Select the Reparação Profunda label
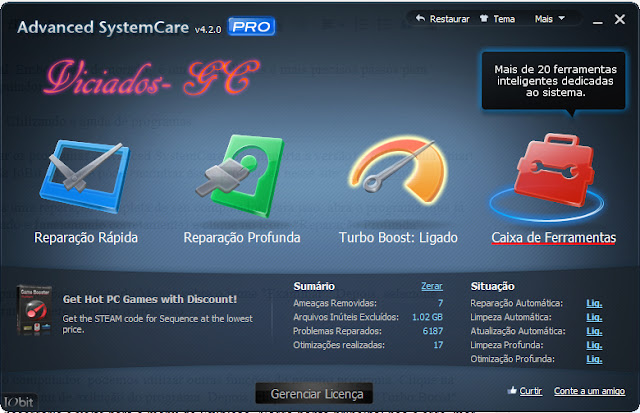Image resolution: width=640 pixels, height=413 pixels. pyautogui.click(x=242, y=238)
